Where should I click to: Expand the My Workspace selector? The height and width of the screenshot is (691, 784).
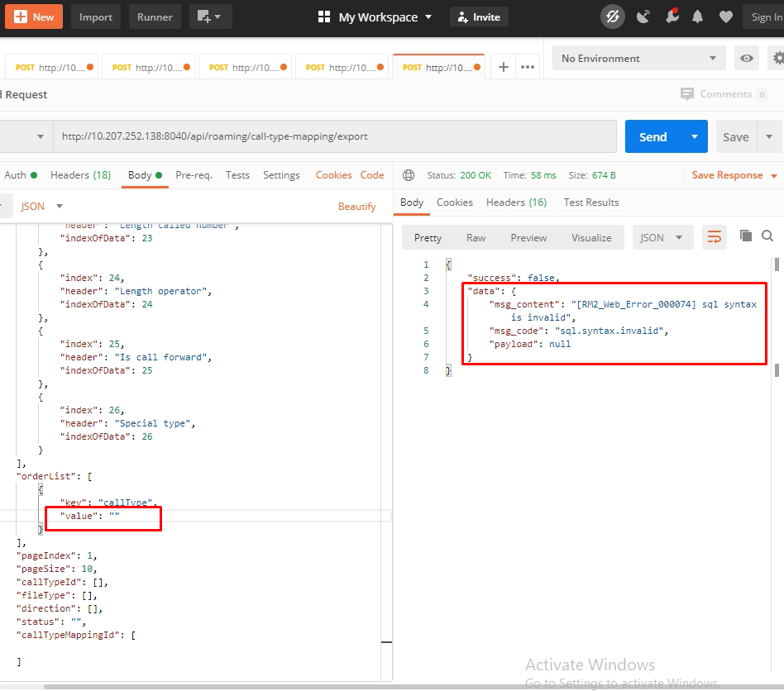pos(375,17)
